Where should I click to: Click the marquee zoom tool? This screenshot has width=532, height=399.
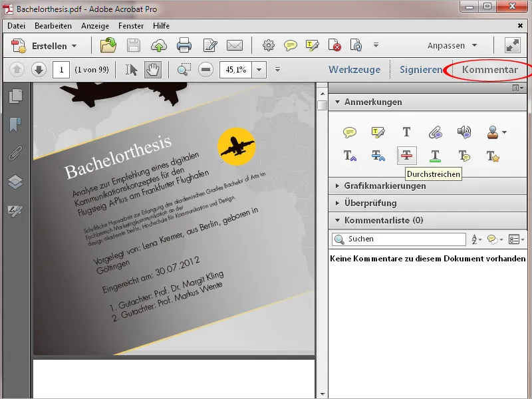click(184, 70)
